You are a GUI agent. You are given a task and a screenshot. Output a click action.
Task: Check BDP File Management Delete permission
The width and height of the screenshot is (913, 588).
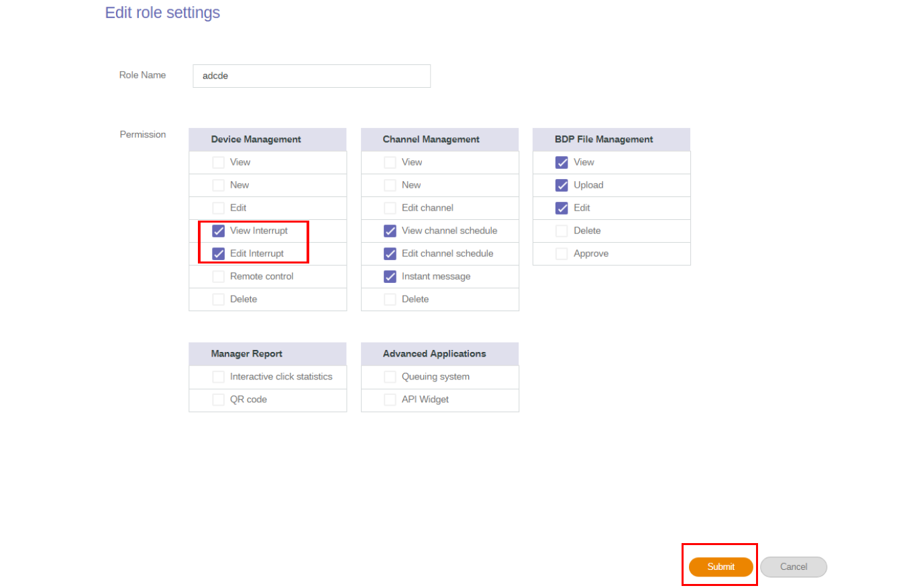562,231
